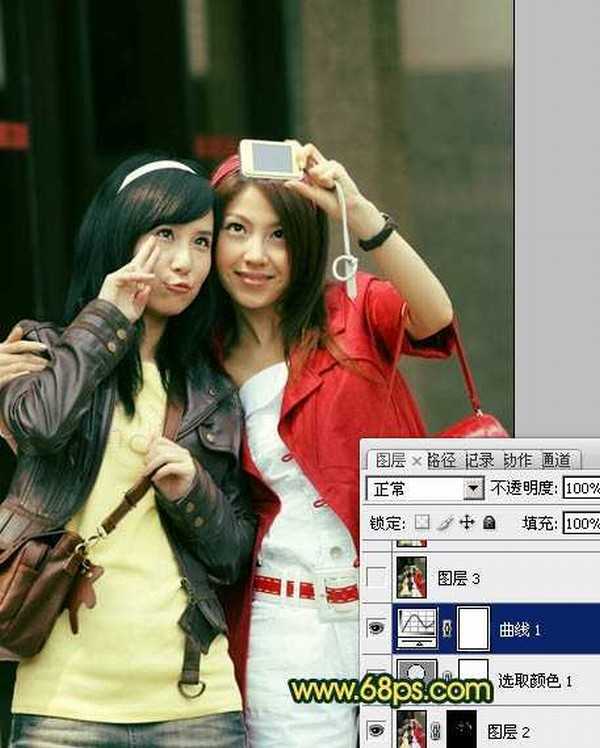Select 图层 3 layer thumbnail
Viewport: 600px width, 748px height.
(412, 577)
